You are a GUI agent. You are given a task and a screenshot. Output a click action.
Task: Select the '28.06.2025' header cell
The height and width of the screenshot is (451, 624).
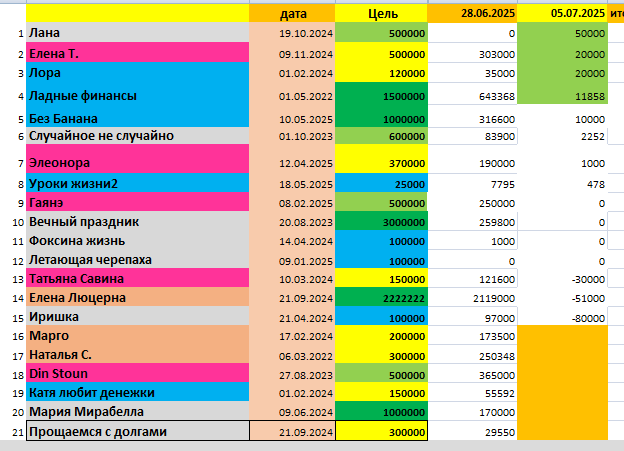[472, 13]
